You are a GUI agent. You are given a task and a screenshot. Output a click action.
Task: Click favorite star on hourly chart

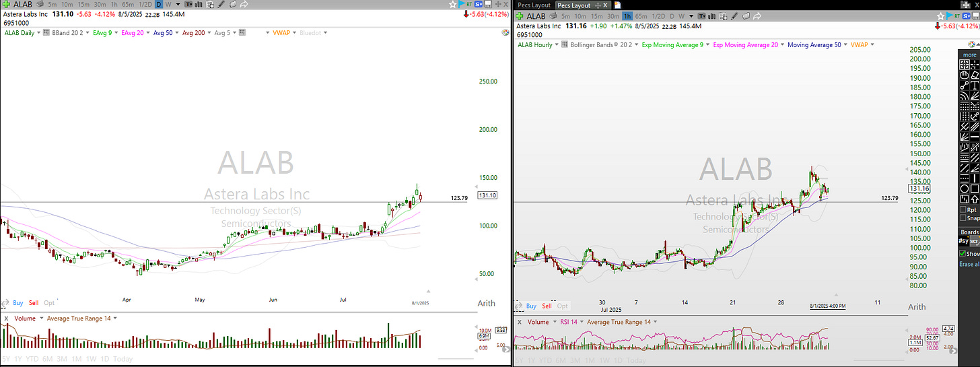coord(940,16)
